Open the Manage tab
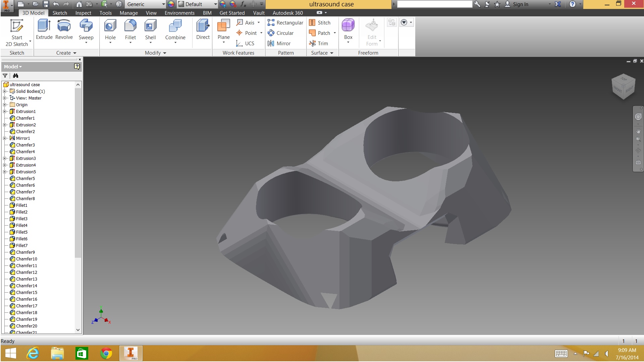 [x=129, y=13]
